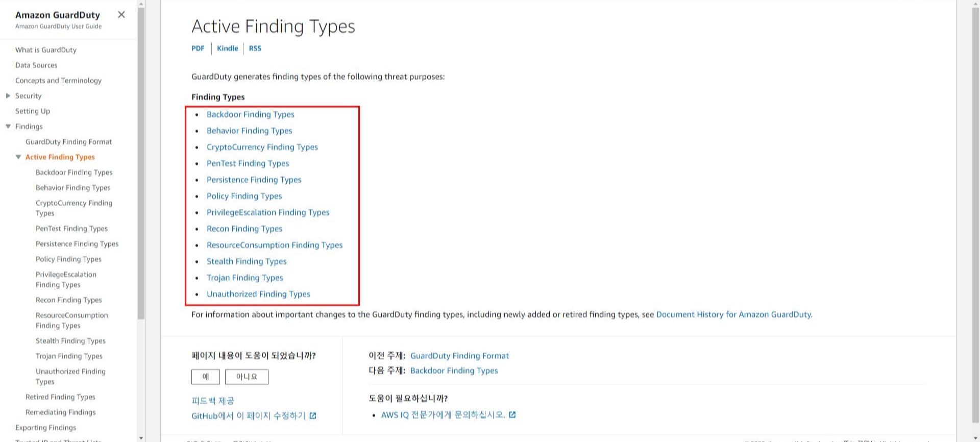Open Trojan Finding Types in sidebar
Screen dimensions: 980x442
(x=69, y=356)
